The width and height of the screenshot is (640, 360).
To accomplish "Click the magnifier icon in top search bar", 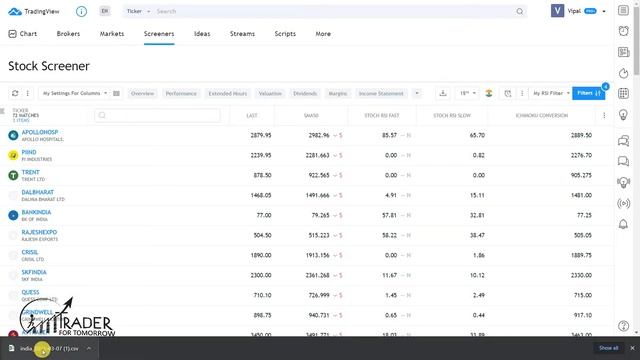I will 520,11.
